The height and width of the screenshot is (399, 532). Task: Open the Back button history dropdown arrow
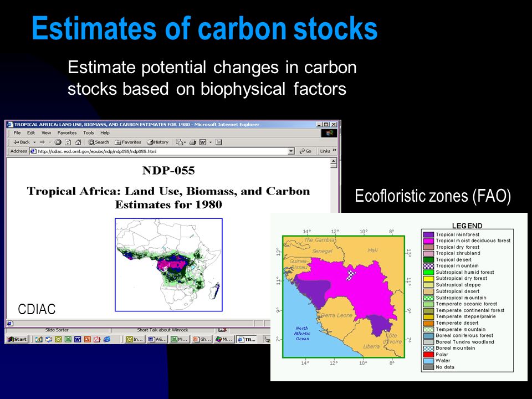34,142
